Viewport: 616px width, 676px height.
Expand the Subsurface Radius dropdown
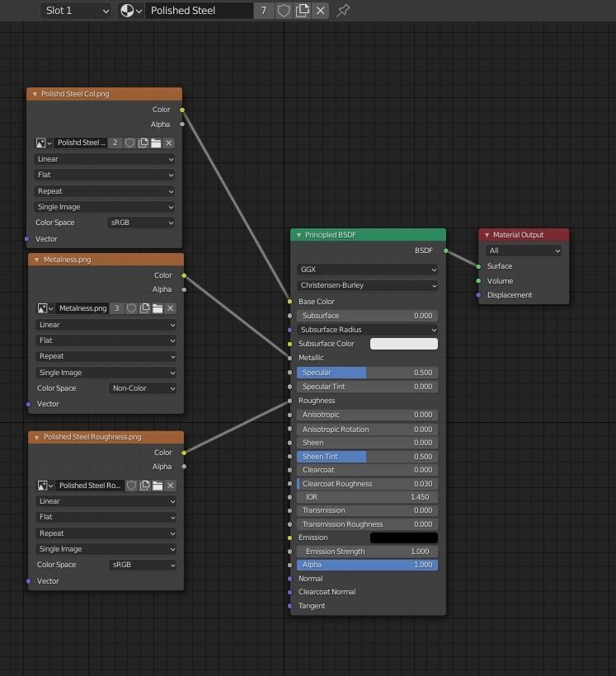(368, 330)
